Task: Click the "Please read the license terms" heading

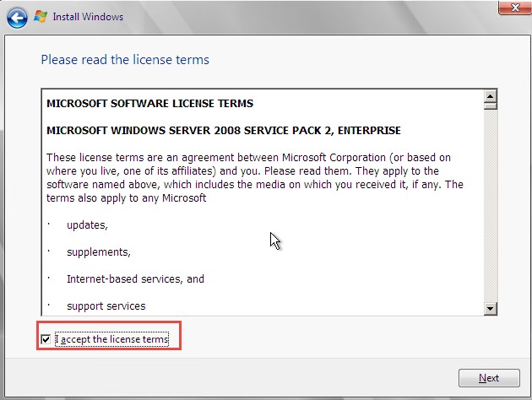Action: 125,60
